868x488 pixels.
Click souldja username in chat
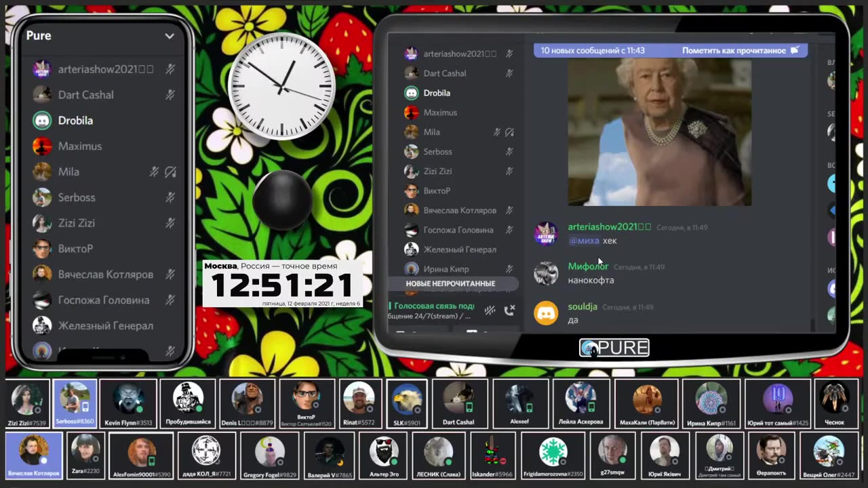583,306
